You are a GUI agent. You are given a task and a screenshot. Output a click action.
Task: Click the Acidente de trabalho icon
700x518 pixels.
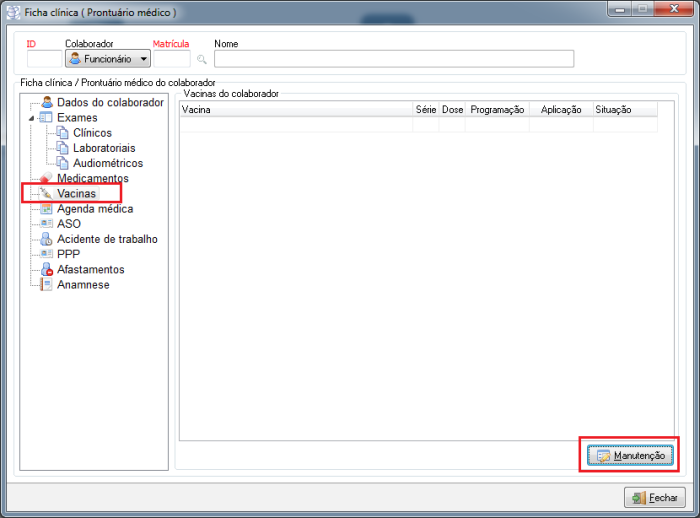pos(47,239)
